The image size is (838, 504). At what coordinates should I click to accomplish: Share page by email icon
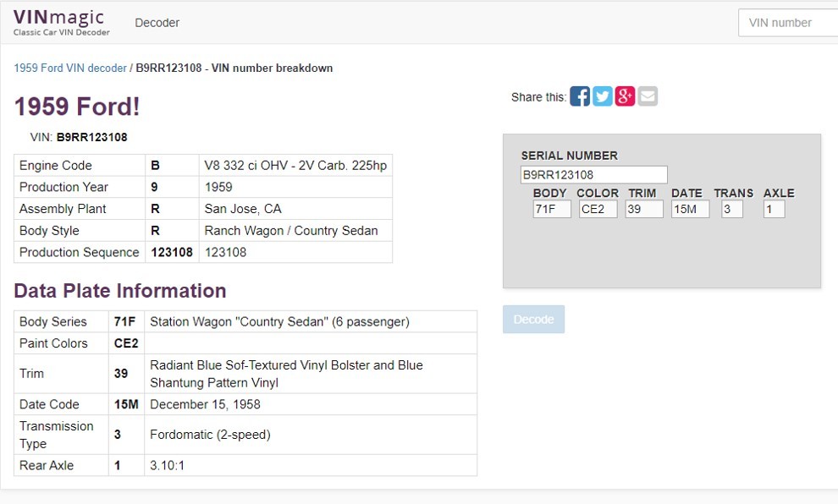648,96
